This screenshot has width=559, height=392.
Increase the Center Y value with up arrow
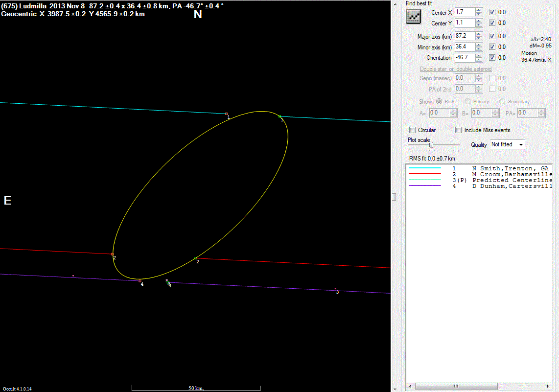(x=479, y=21)
